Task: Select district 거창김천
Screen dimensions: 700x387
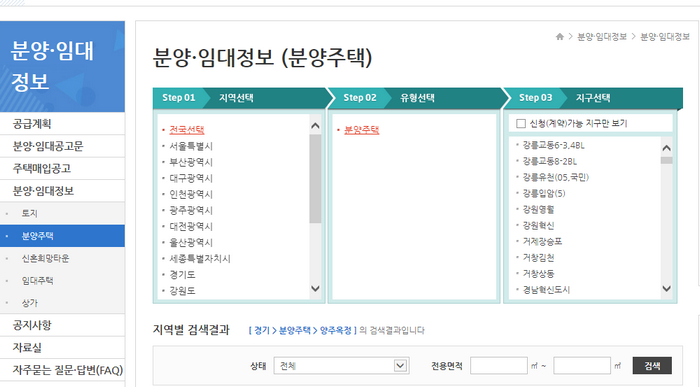Action: tap(538, 258)
